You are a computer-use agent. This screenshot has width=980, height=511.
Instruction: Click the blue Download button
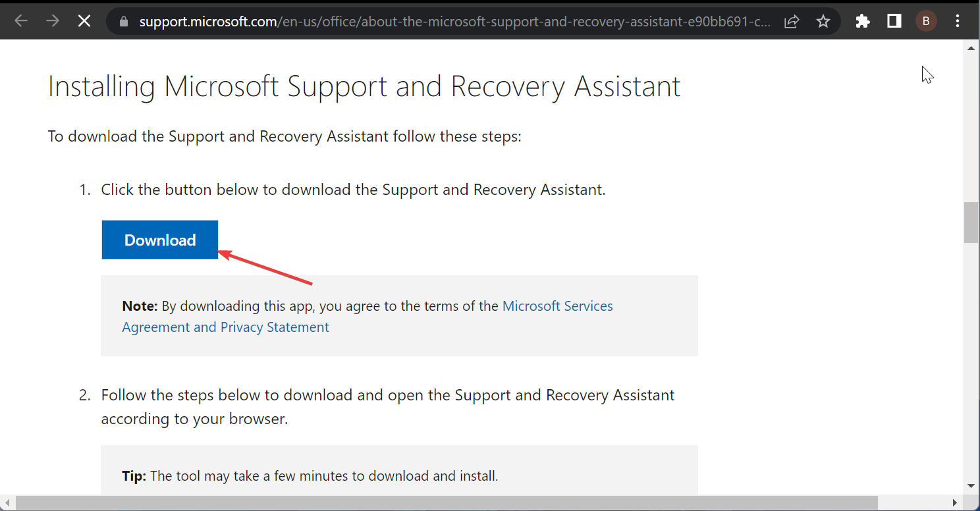click(x=160, y=240)
